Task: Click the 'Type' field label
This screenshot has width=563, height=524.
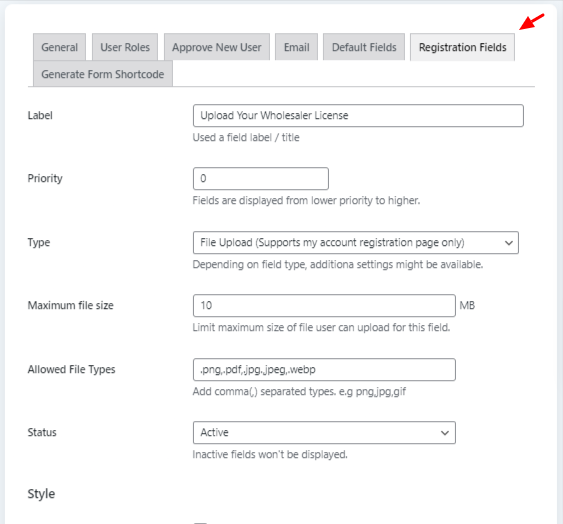Action: [39, 242]
